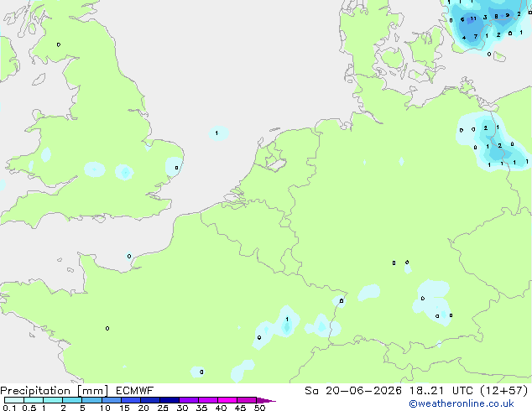Select the 0.5–1 mm legend color box
The height and width of the screenshot is (411, 532).
point(34,400)
